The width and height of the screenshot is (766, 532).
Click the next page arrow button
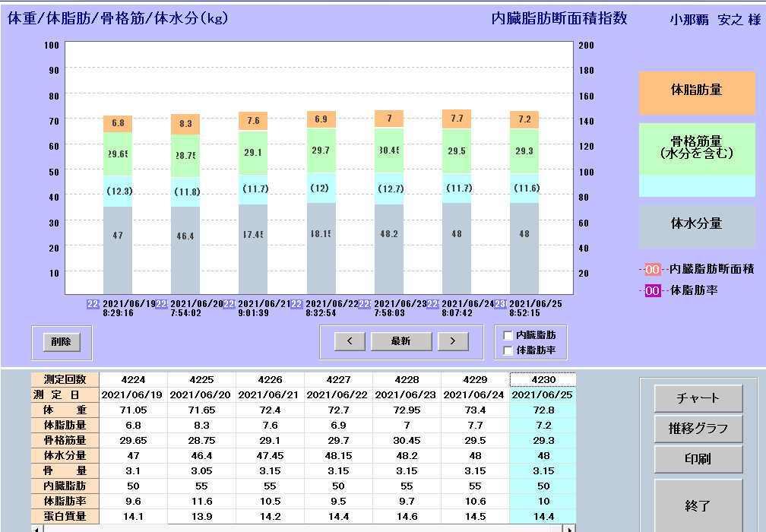(x=453, y=341)
